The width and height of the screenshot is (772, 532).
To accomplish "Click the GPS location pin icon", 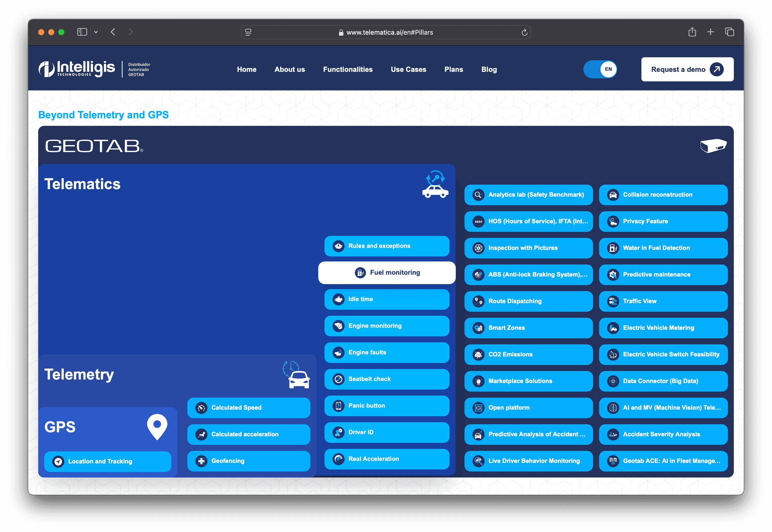I will coord(157,427).
